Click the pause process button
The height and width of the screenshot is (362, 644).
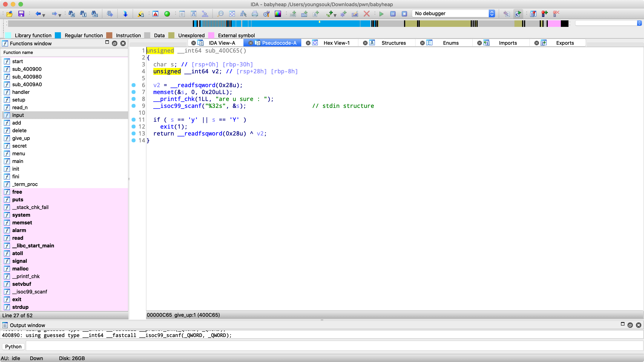point(393,14)
